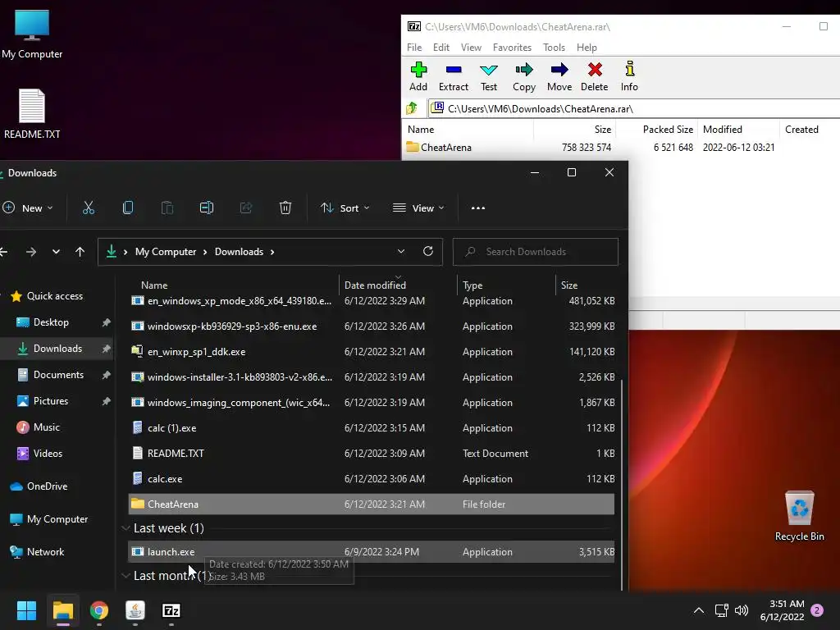Image resolution: width=840 pixels, height=630 pixels.
Task: Click the Cut icon in Downloads toolbar
Action: click(89, 208)
